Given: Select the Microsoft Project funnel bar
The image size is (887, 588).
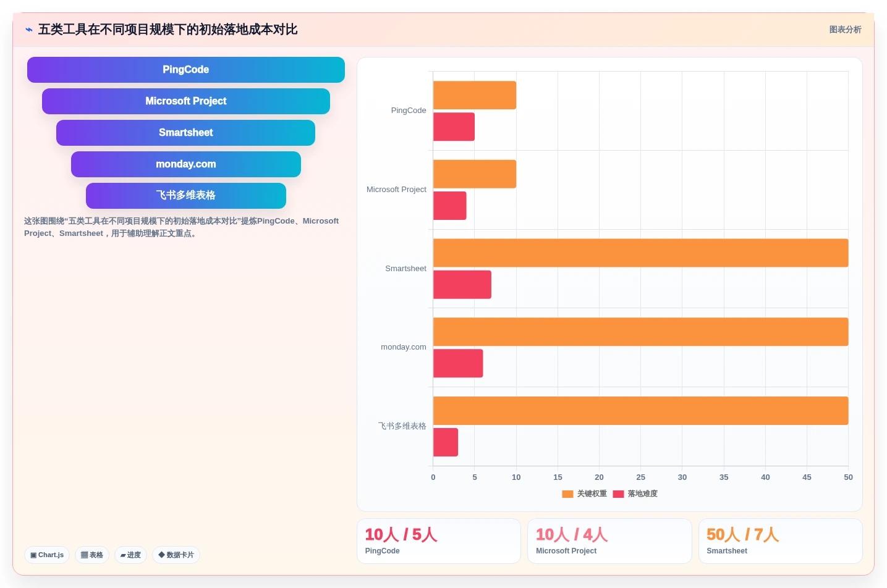Looking at the screenshot, I should pos(186,101).
